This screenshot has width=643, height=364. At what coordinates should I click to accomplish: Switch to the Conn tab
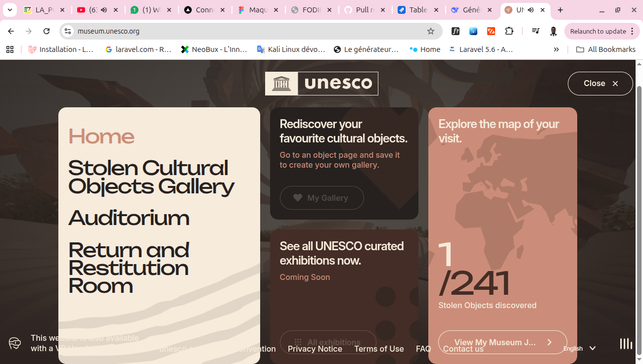(x=205, y=10)
